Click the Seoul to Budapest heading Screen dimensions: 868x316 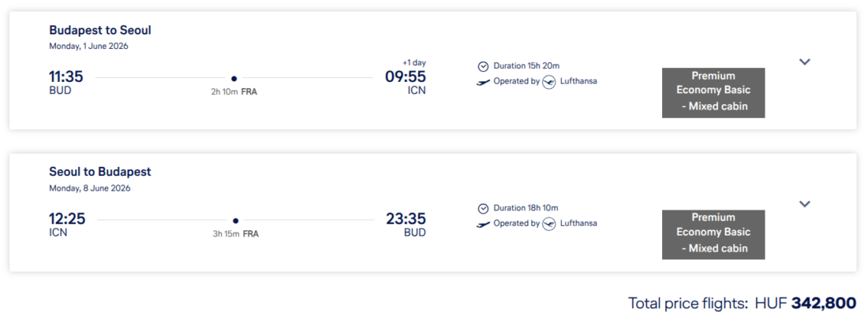tap(100, 172)
